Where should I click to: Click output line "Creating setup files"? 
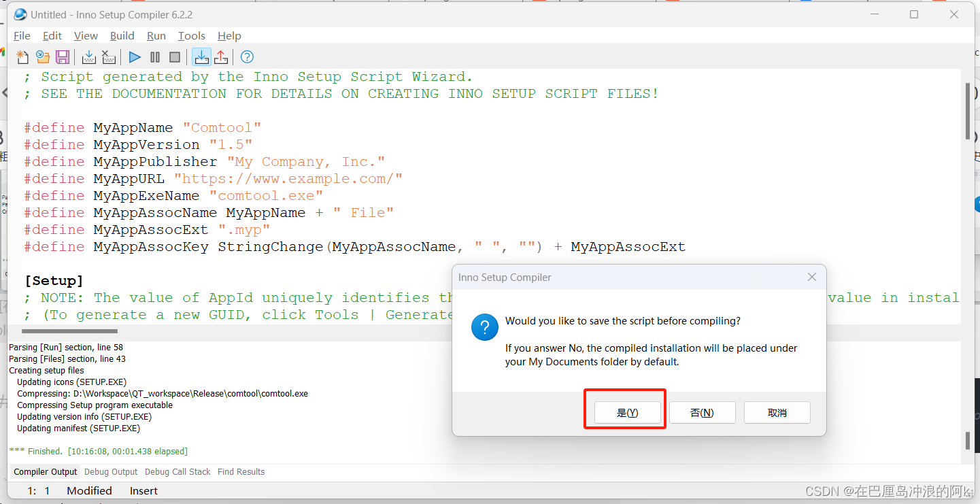(47, 370)
